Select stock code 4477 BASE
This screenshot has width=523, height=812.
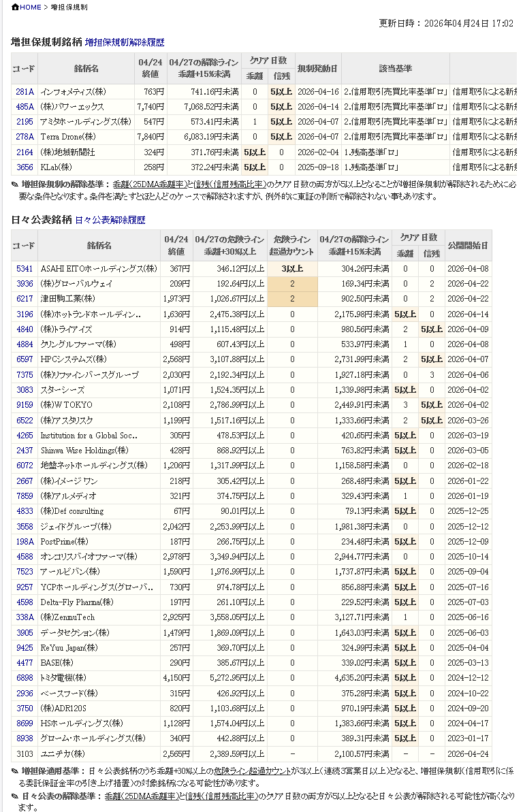[25, 663]
